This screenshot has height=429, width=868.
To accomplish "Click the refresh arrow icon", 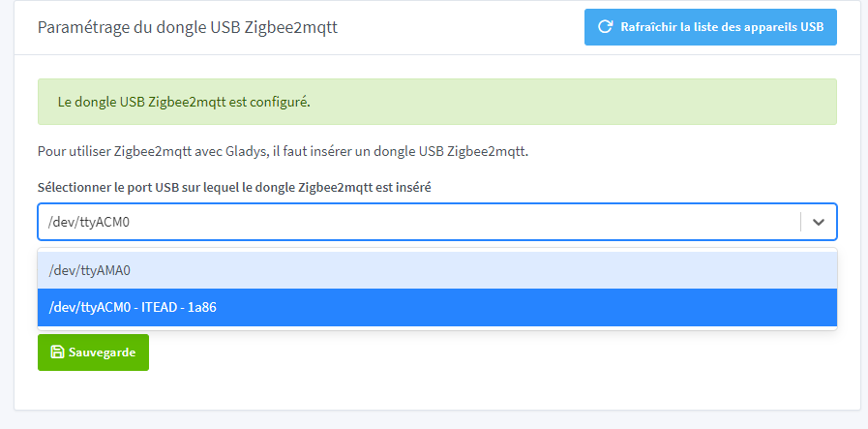I will (606, 27).
